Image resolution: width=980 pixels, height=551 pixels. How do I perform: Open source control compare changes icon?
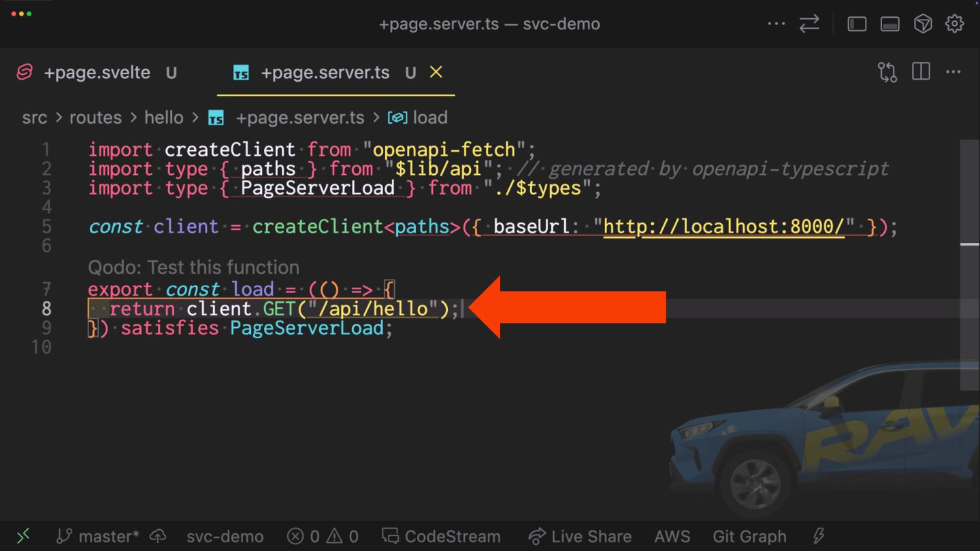point(887,72)
